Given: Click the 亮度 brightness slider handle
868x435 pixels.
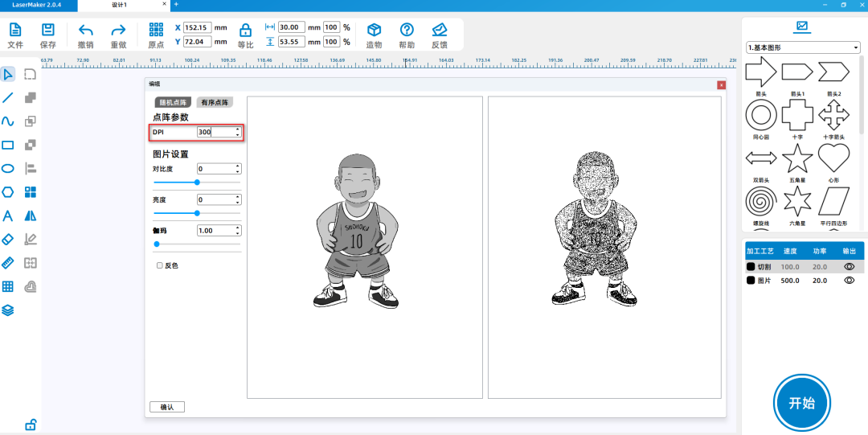Looking at the screenshot, I should [197, 213].
